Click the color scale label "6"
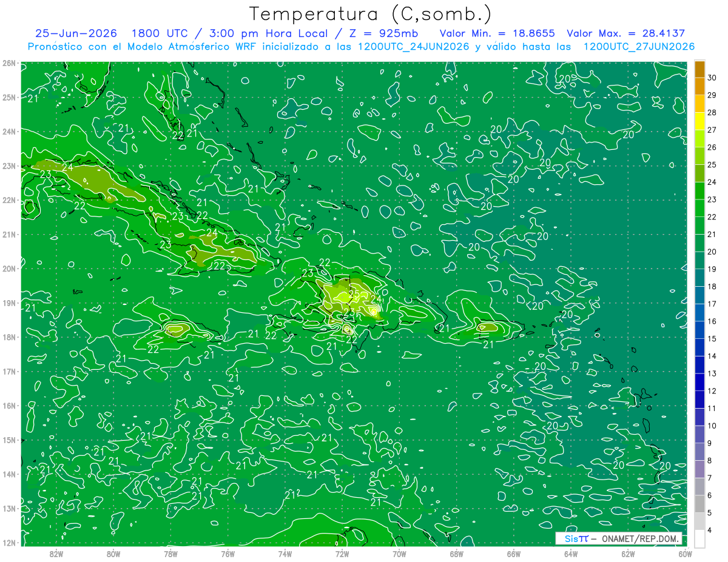Image resolution: width=728 pixels, height=562 pixels. (710, 495)
